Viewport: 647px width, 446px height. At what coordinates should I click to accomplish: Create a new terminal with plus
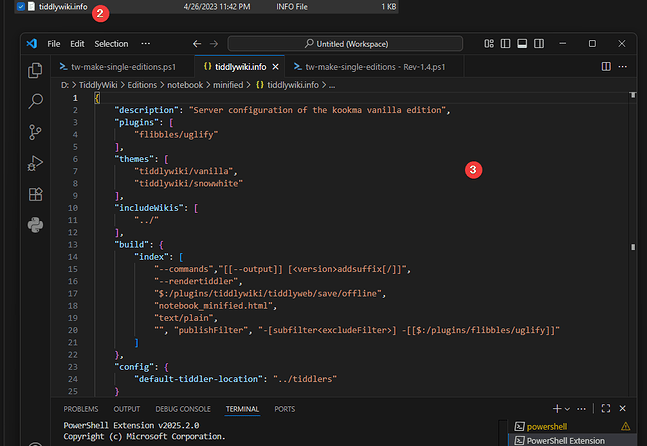pos(557,408)
